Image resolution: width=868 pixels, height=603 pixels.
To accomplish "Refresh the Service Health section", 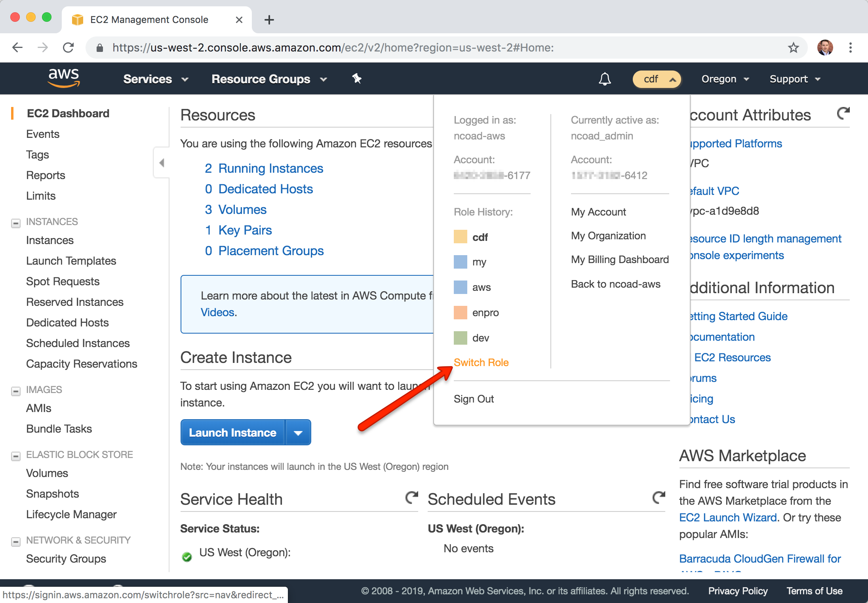I will coord(412,498).
